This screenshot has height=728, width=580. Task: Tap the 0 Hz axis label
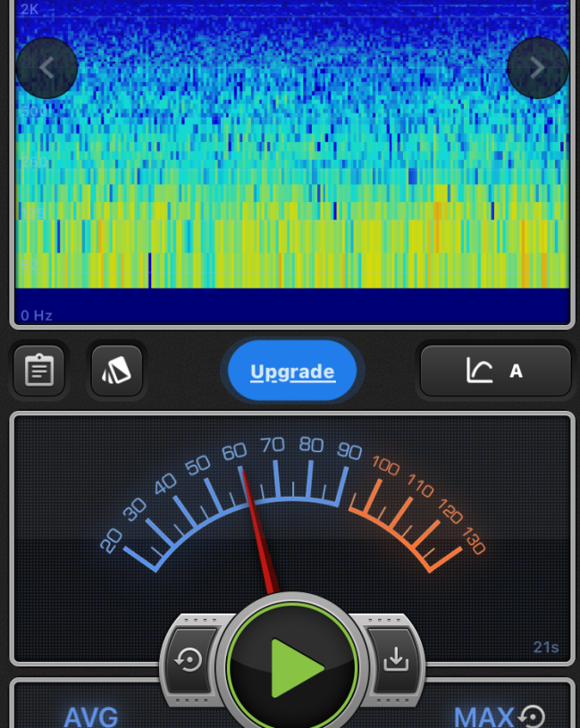click(x=38, y=315)
